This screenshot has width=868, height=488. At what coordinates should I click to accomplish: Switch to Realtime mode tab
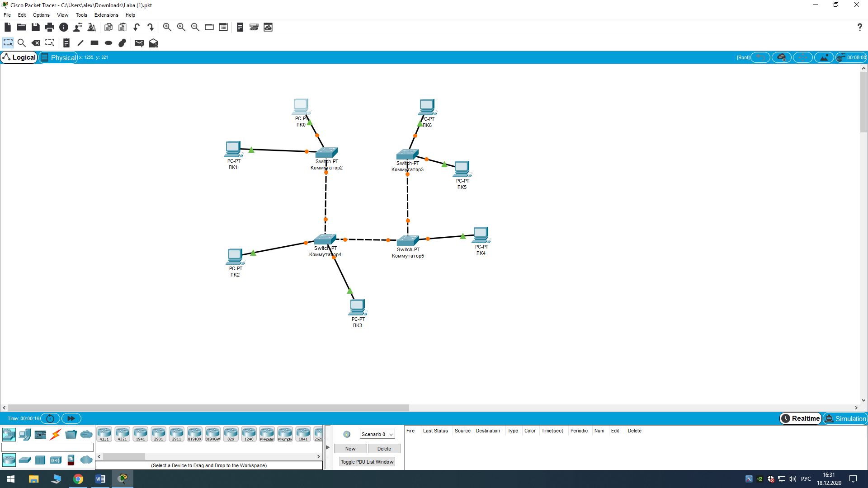coord(802,418)
